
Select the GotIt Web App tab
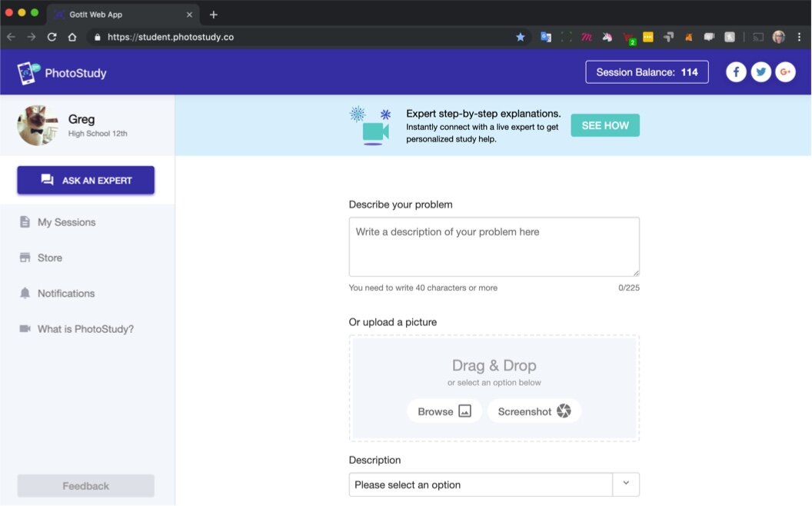(125, 15)
